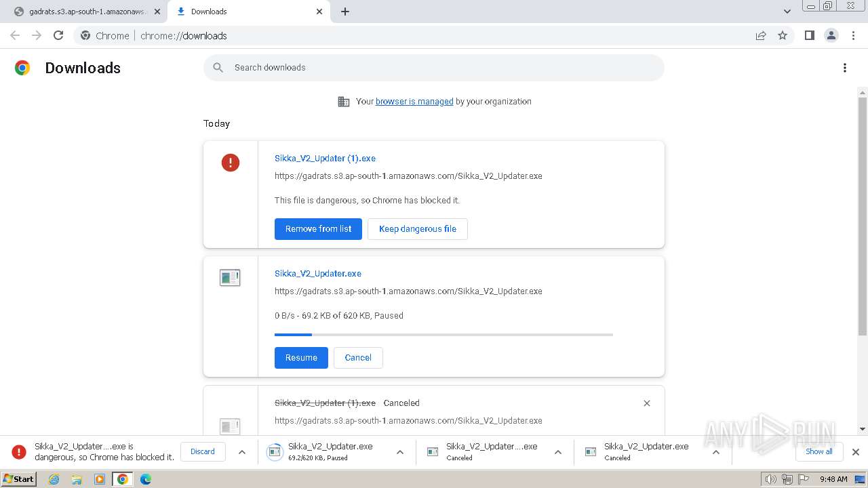Click Show all downloads button
This screenshot has width=868, height=488.
(819, 452)
